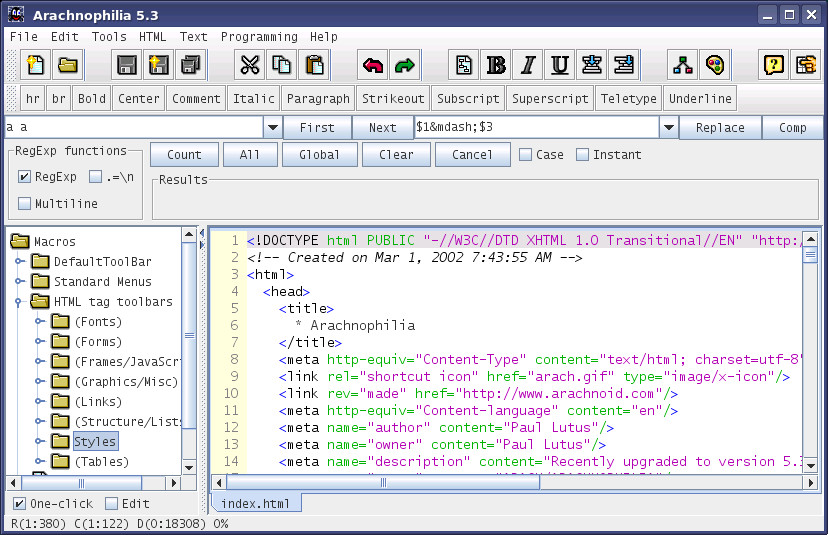Expand the Standard Menus tree node
The image size is (828, 535).
tap(19, 281)
